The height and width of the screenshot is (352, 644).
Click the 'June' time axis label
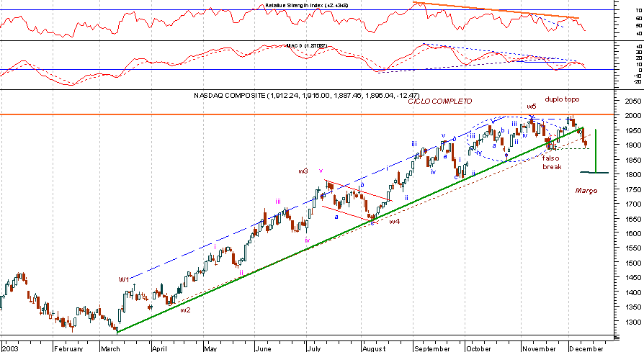pos(263,348)
